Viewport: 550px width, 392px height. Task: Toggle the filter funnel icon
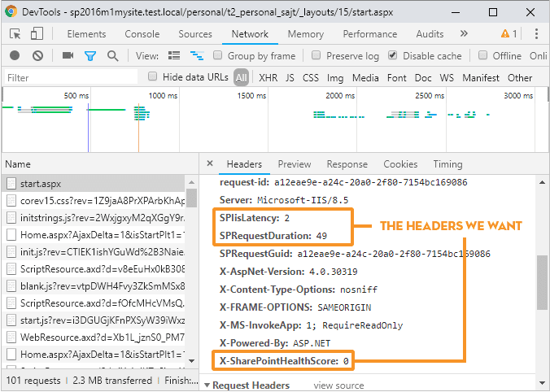tap(90, 56)
